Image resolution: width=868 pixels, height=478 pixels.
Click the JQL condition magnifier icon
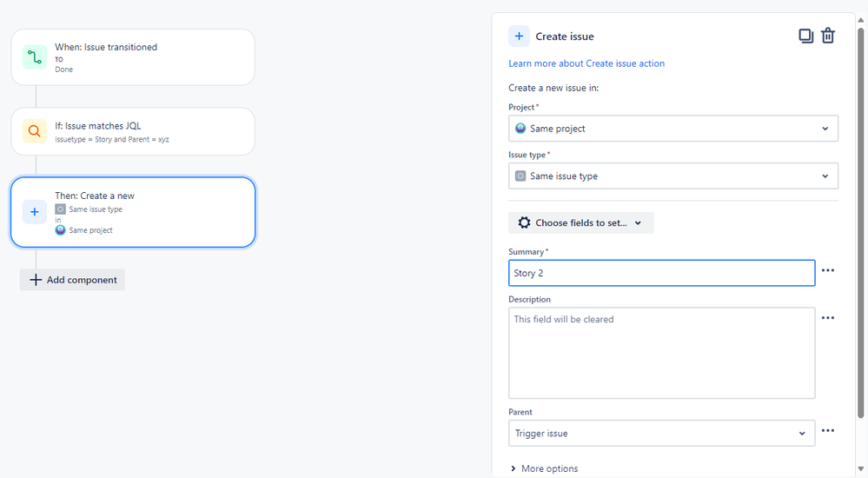pyautogui.click(x=35, y=131)
